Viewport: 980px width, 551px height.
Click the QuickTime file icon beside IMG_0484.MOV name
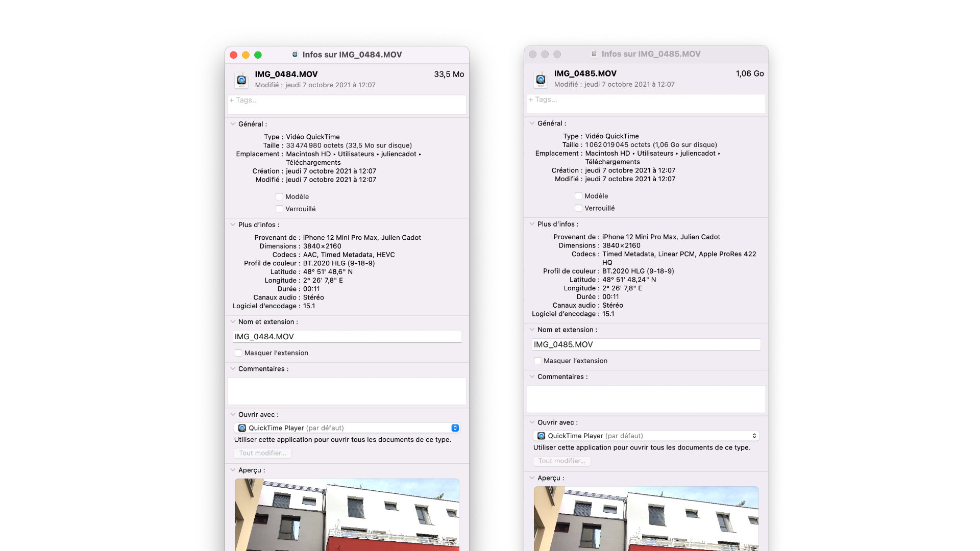click(241, 80)
